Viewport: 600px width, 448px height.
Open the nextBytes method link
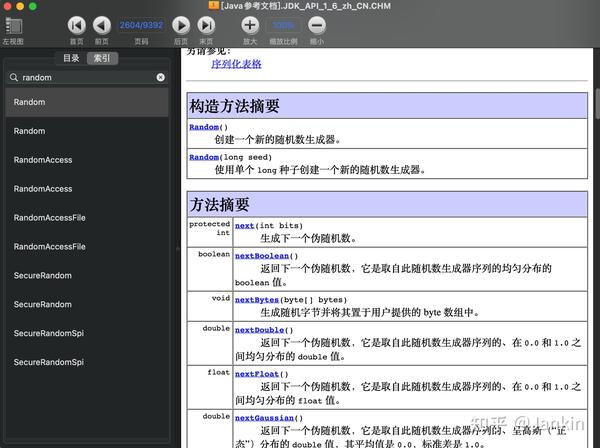(x=257, y=300)
